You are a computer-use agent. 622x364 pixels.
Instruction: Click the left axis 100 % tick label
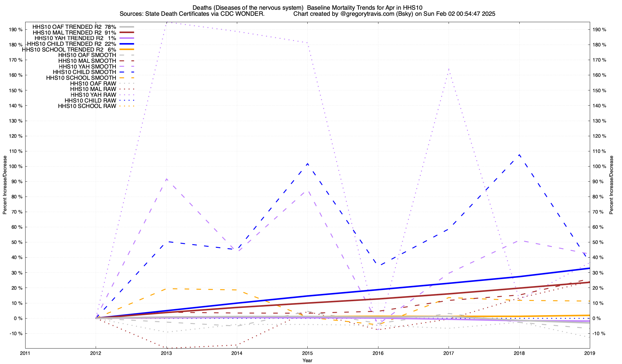pyautogui.click(x=16, y=167)
